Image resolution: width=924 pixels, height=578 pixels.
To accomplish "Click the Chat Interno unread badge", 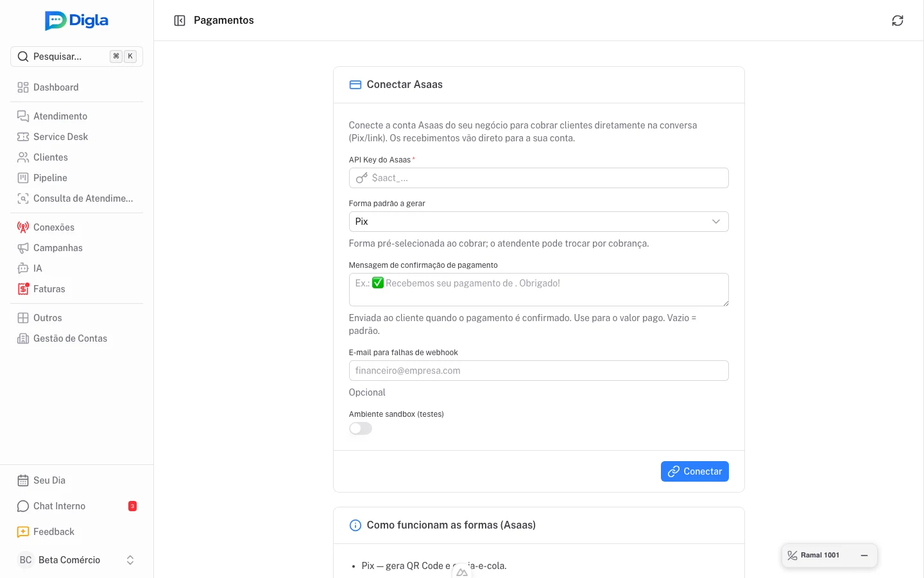I will pos(132,506).
